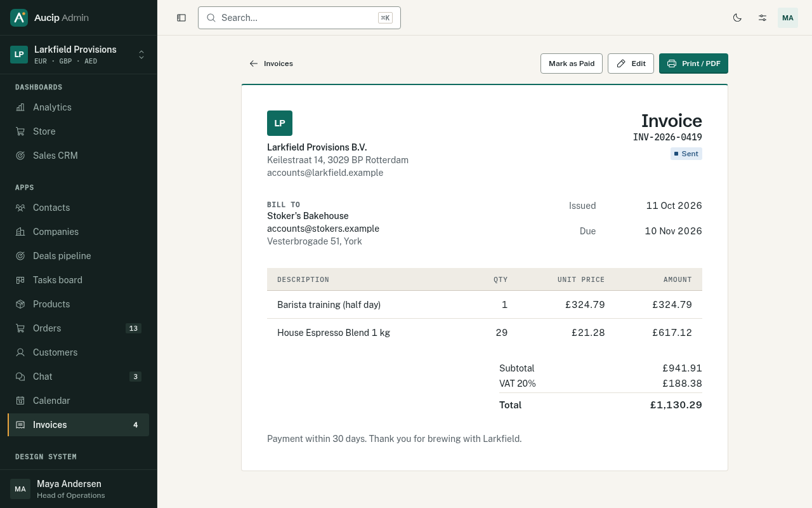Go back to Invoices list
This screenshot has width=812, height=508.
[271, 63]
